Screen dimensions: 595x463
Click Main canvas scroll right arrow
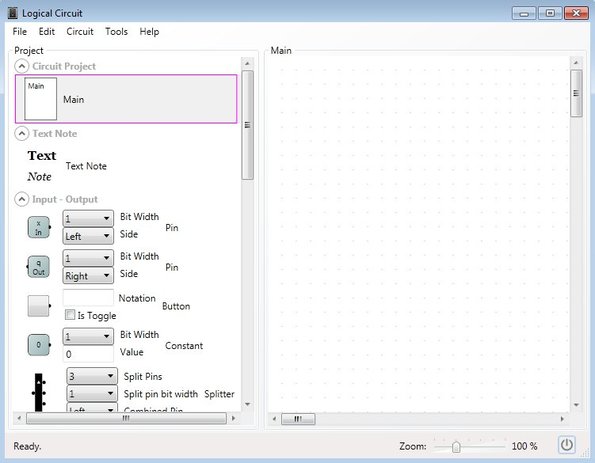click(x=562, y=419)
